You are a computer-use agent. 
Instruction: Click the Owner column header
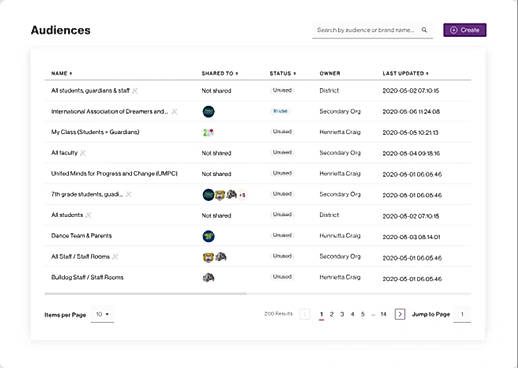330,73
